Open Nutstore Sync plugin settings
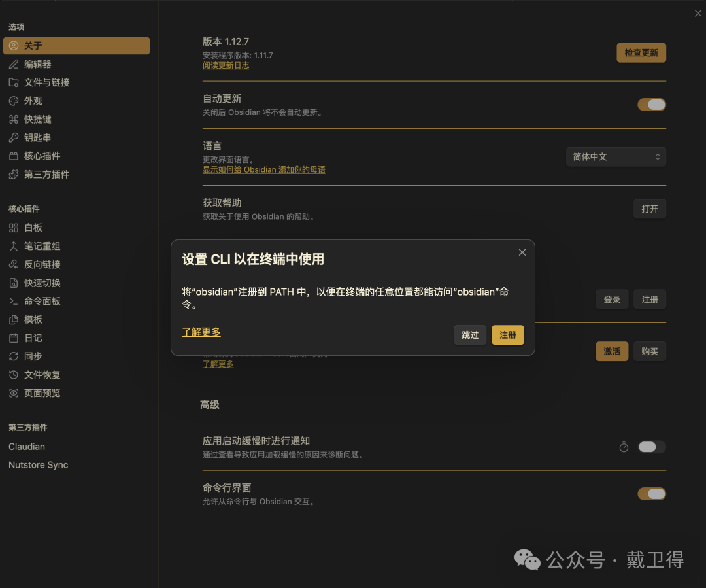The width and height of the screenshot is (706, 588). [76, 465]
